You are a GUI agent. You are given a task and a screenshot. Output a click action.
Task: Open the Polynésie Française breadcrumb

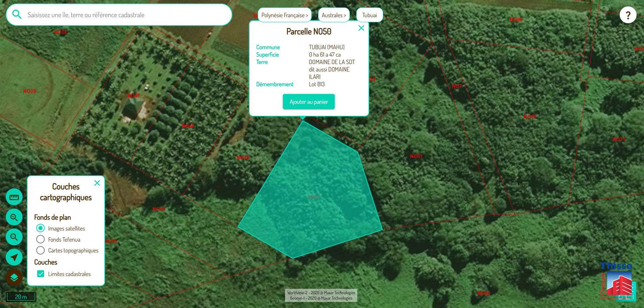[x=284, y=15]
